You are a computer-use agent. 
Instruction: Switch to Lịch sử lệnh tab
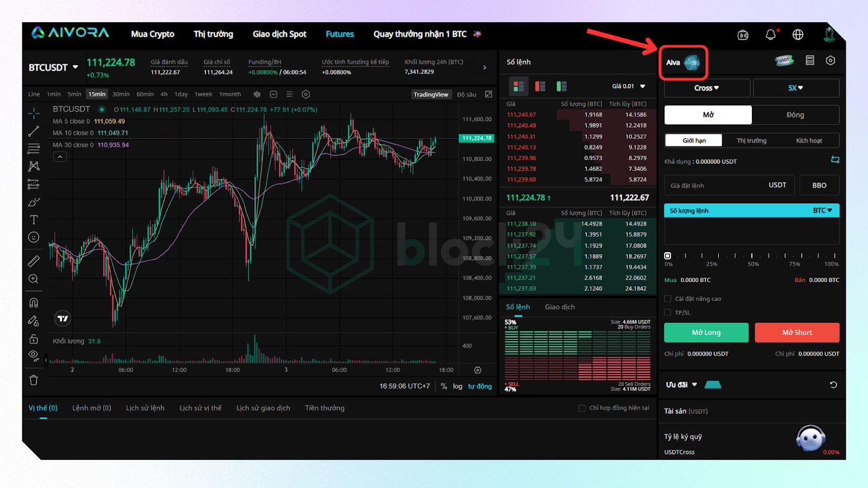point(145,408)
